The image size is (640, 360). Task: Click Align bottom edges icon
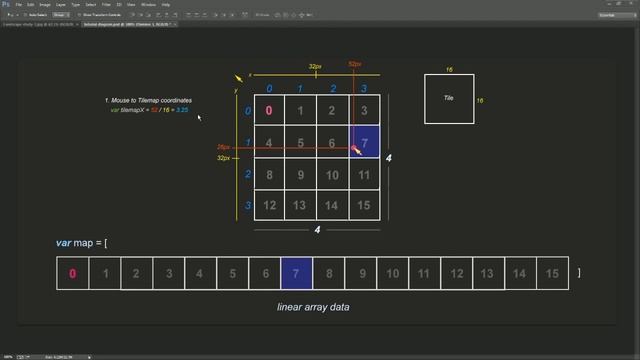pyautogui.click(x=149, y=15)
